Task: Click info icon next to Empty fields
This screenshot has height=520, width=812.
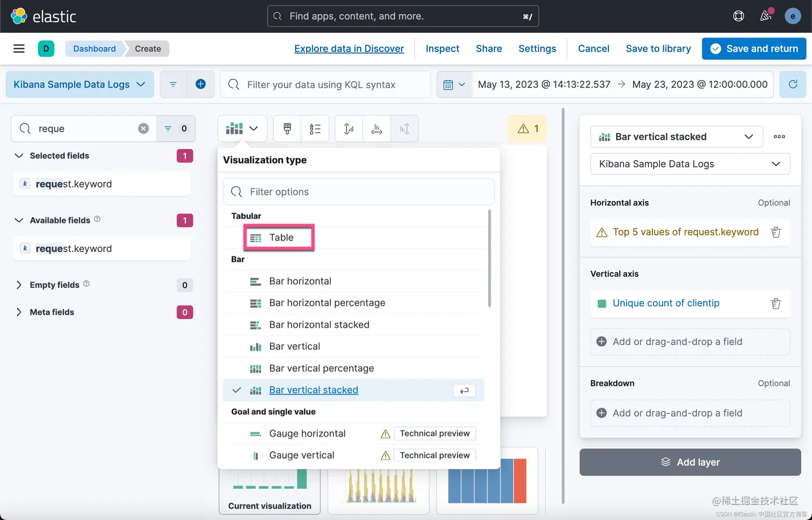Action: [86, 284]
